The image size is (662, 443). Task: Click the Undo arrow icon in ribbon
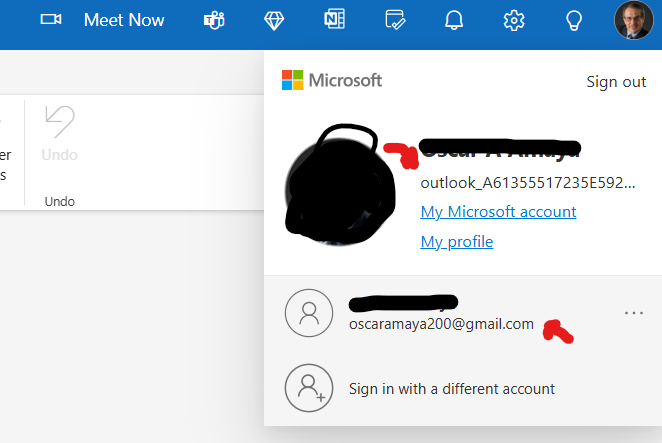pos(60,122)
